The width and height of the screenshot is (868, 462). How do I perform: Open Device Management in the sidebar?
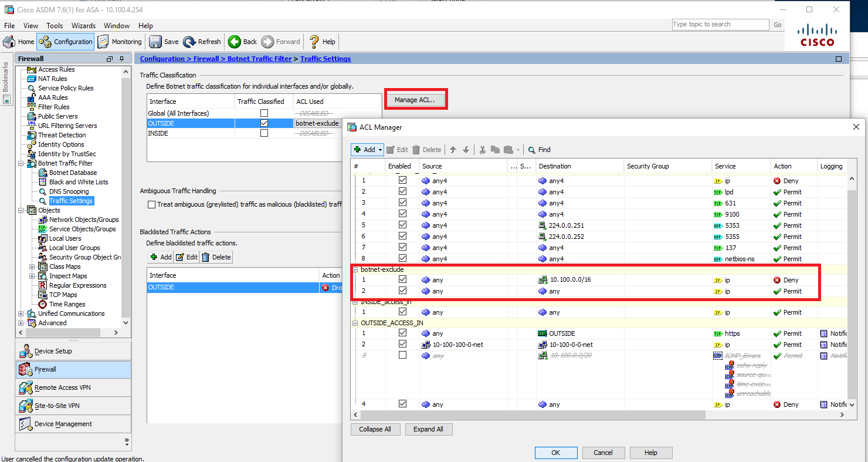coord(63,424)
